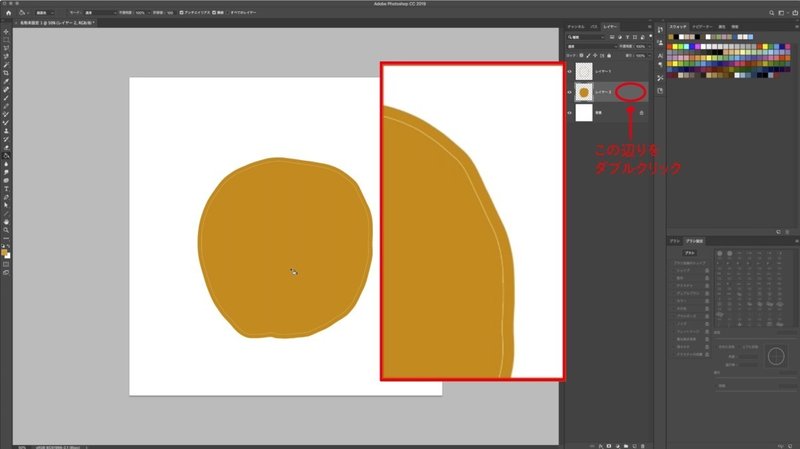Switch to the ブラシ tab beside ブラシ設定

(x=675, y=241)
